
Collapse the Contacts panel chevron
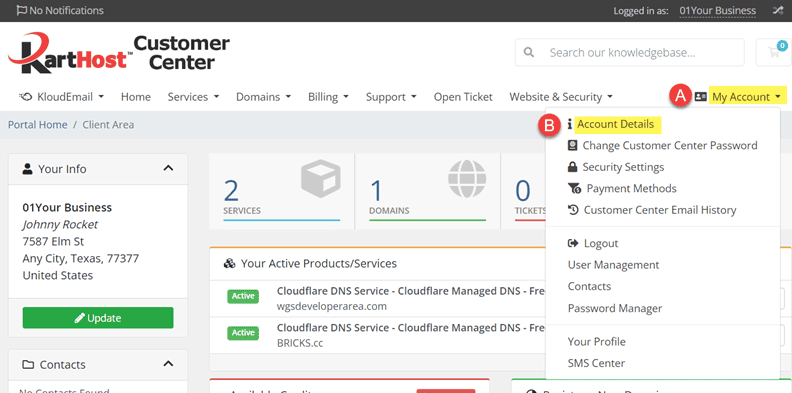click(x=168, y=364)
